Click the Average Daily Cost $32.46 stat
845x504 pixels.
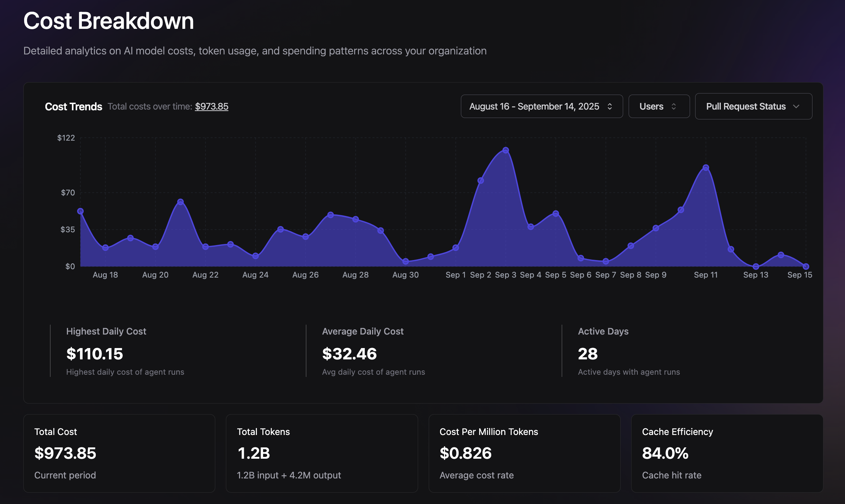(x=349, y=354)
